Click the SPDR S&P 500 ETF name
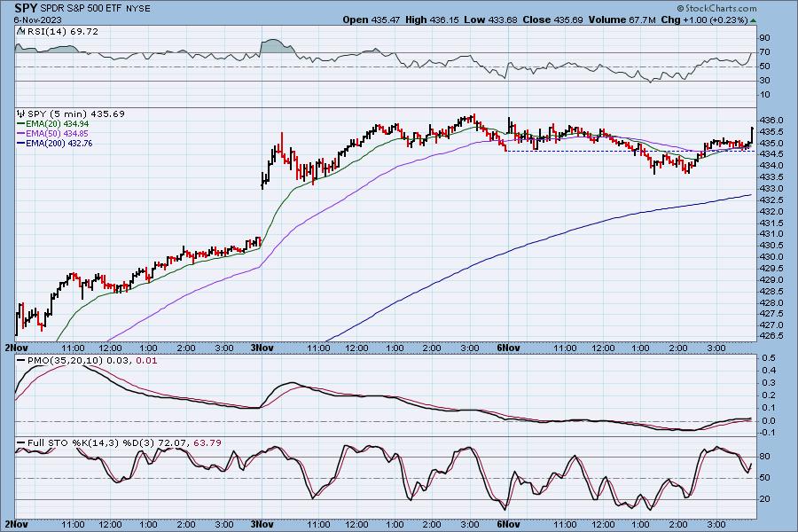Screen dimensions: 798x532 point(81,9)
